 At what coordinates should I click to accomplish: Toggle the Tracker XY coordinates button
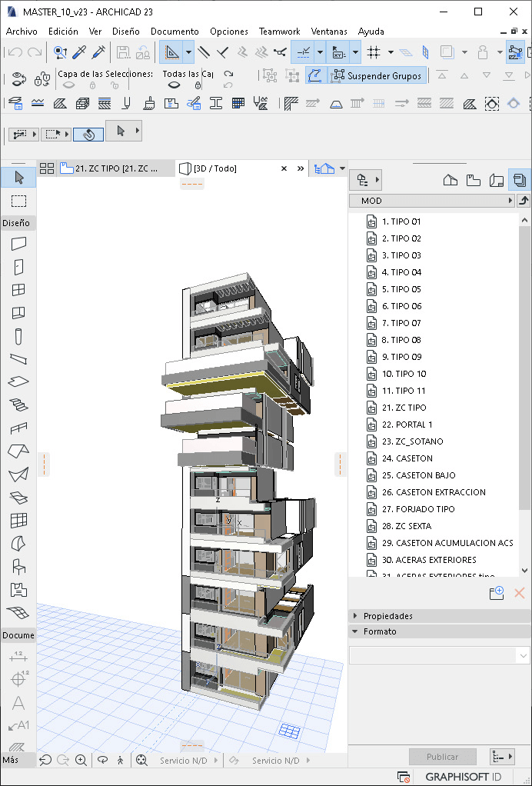338,52
